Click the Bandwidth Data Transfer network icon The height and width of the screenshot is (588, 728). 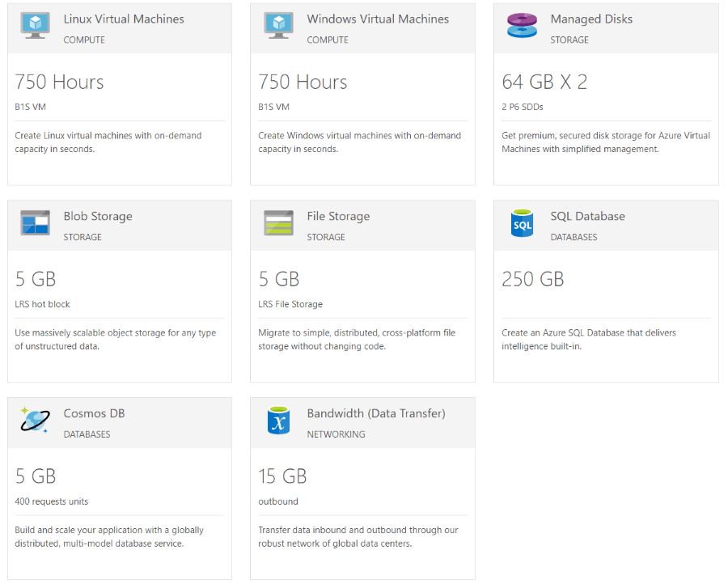click(x=278, y=420)
